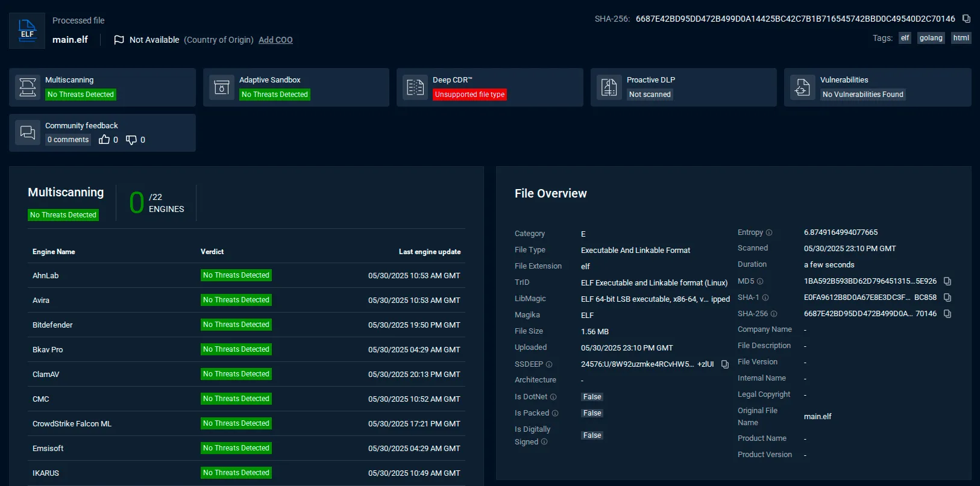
Task: Click the Is Packed False value
Action: point(592,413)
